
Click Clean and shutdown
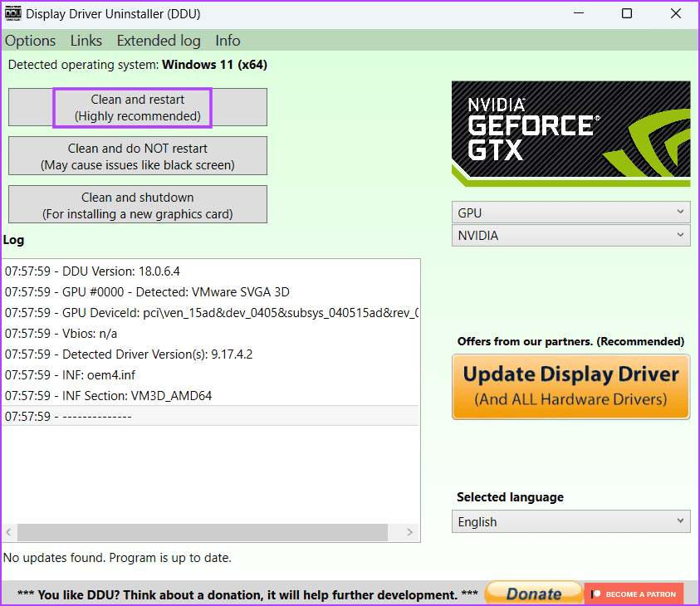[137, 204]
